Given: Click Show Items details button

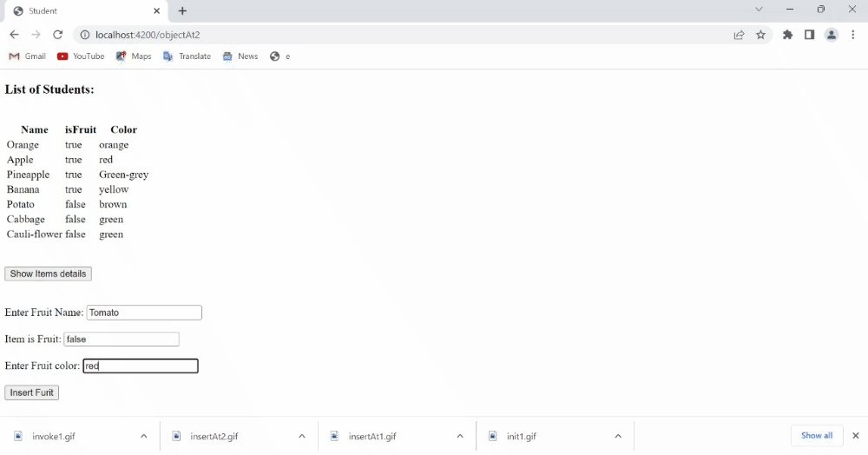Looking at the screenshot, I should pyautogui.click(x=48, y=274).
